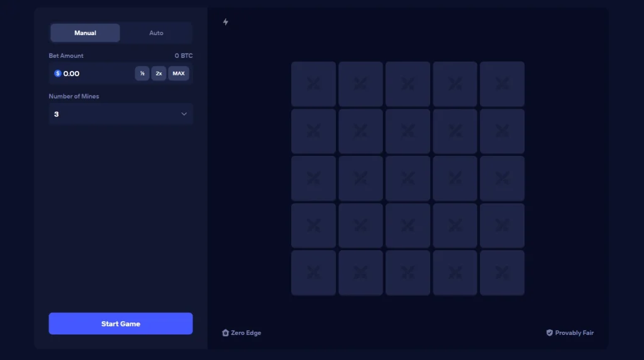This screenshot has width=644, height=360.
Task: Reveal tile in row 2, column 1
Action: click(313, 131)
